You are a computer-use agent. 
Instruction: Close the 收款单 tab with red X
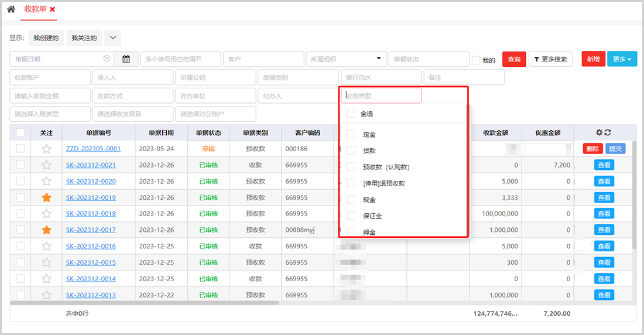point(53,9)
